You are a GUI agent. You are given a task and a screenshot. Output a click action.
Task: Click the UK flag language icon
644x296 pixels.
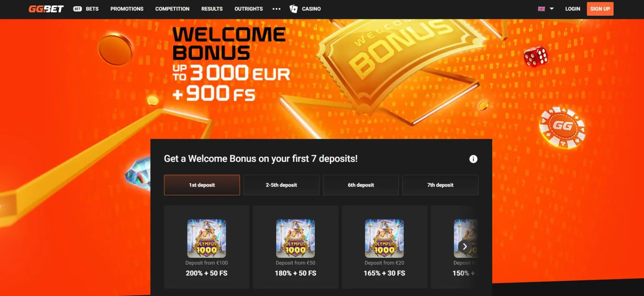(541, 9)
